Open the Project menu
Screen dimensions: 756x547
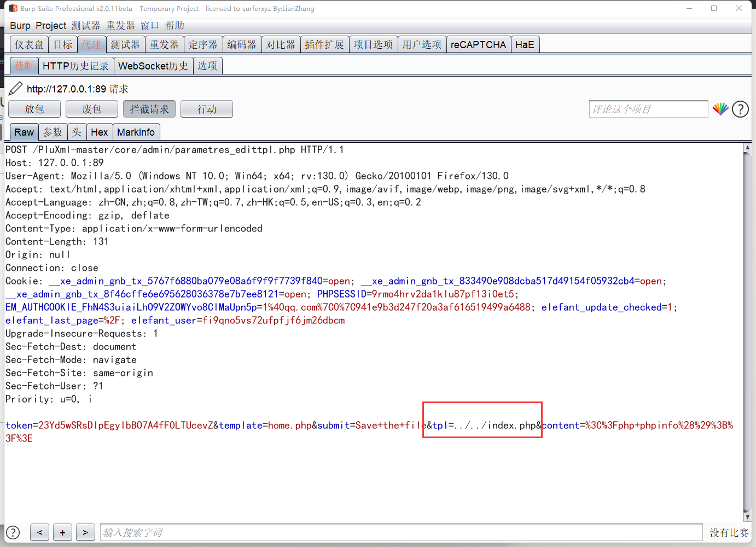pos(51,26)
